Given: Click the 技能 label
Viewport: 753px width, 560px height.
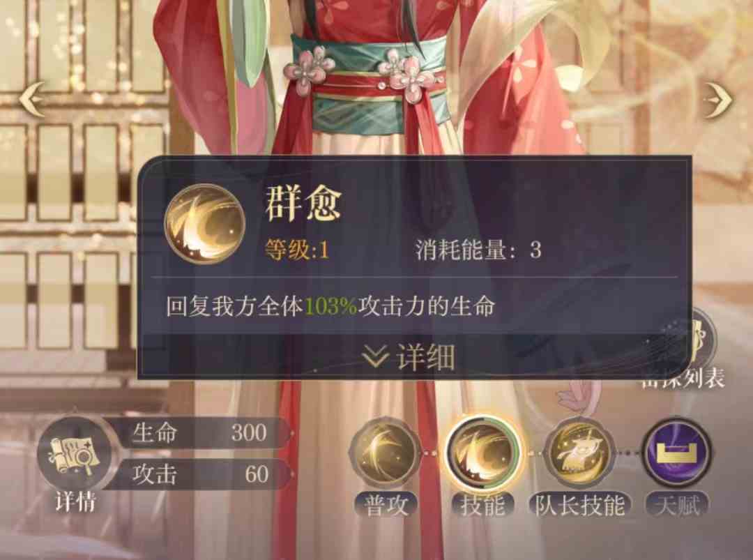Looking at the screenshot, I should coord(483,506).
